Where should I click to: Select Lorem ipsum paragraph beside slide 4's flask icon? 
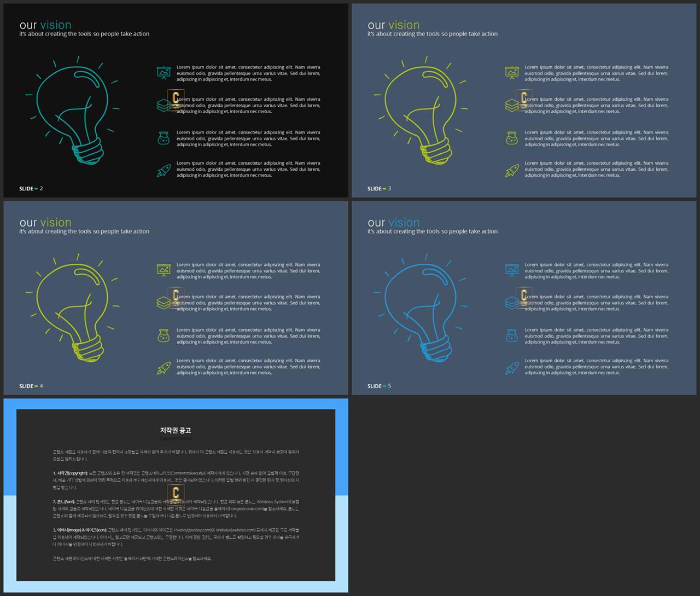[248, 336]
